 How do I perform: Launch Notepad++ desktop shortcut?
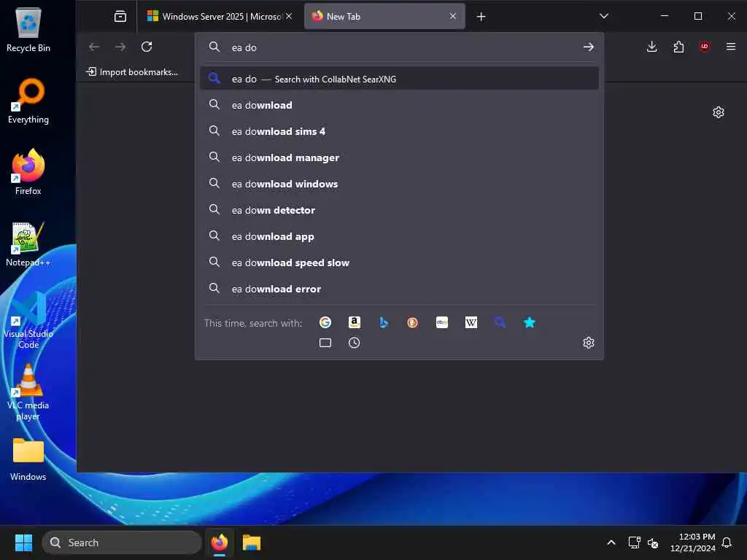(x=28, y=244)
